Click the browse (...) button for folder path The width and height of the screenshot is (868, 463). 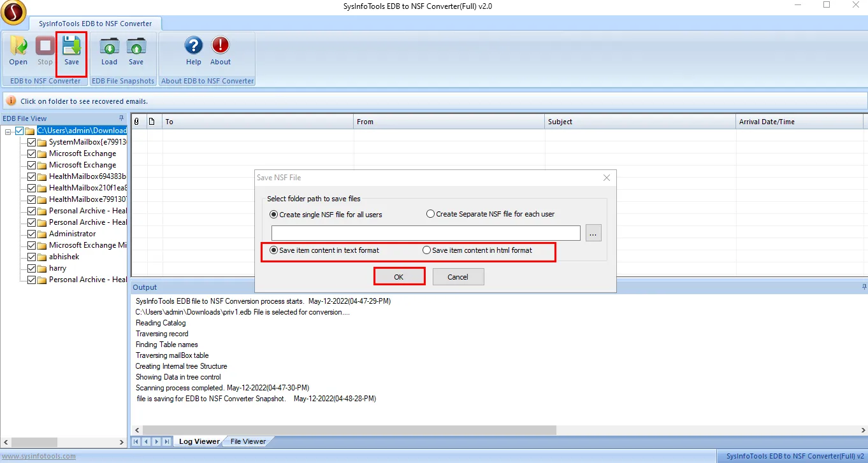coord(593,234)
